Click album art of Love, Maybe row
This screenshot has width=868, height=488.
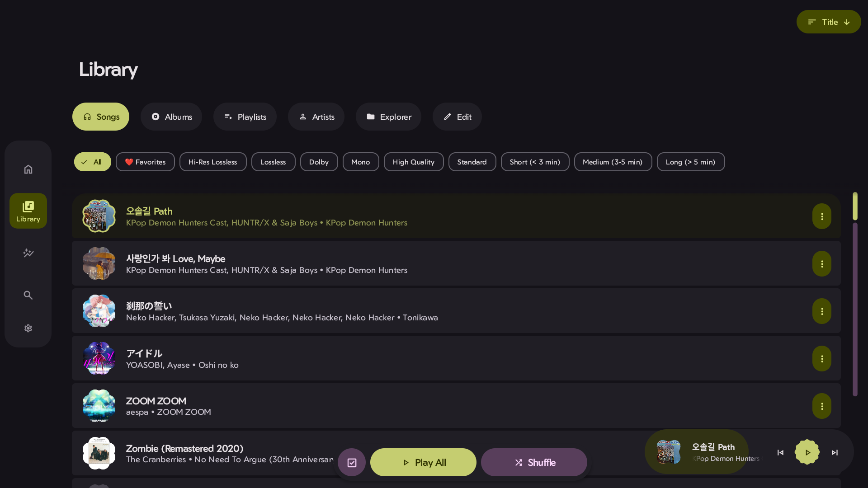coord(99,263)
